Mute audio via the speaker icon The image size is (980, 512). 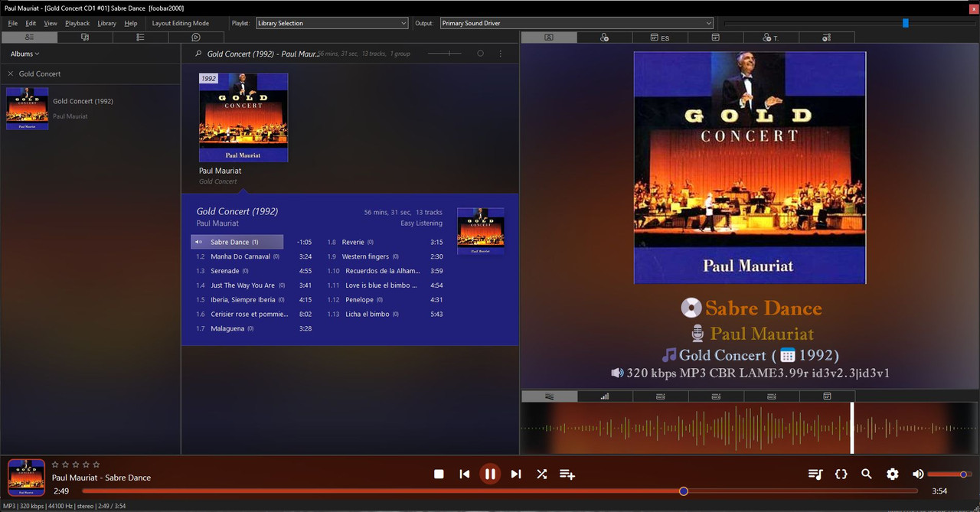[x=918, y=474]
